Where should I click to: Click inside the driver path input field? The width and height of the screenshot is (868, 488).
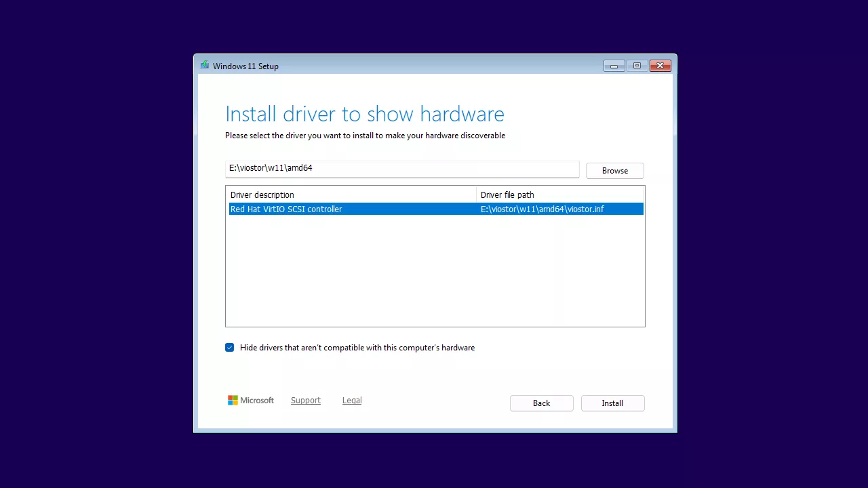[402, 168]
